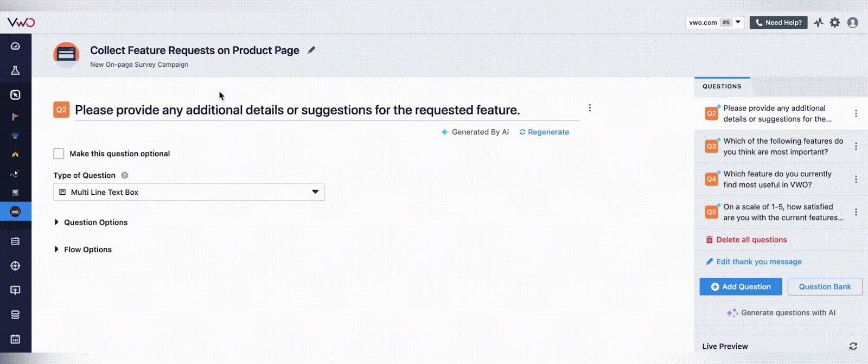The height and width of the screenshot is (364, 868).
Task: Click the highlighted Surveys icon in sidebar
Action: tap(15, 212)
